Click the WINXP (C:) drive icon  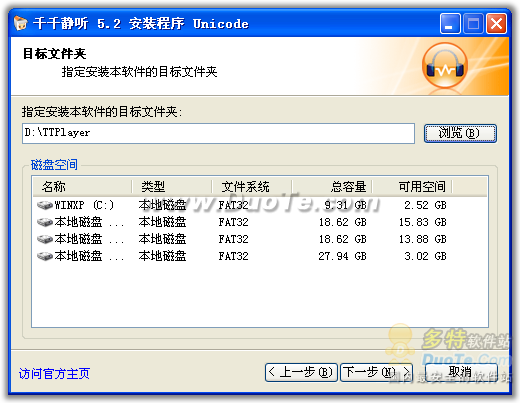pos(45,205)
